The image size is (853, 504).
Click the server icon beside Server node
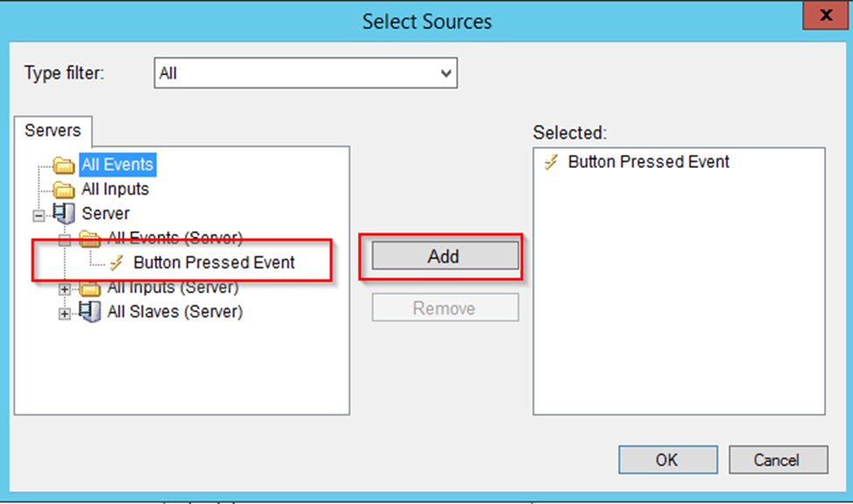pyautogui.click(x=62, y=213)
